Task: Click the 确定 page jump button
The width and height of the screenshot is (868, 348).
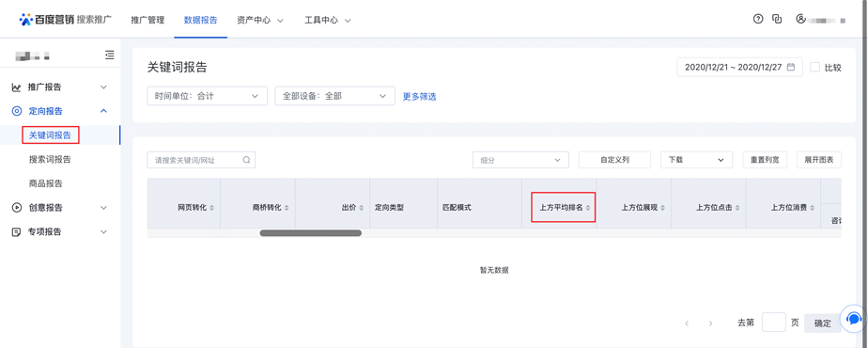Action: point(823,324)
